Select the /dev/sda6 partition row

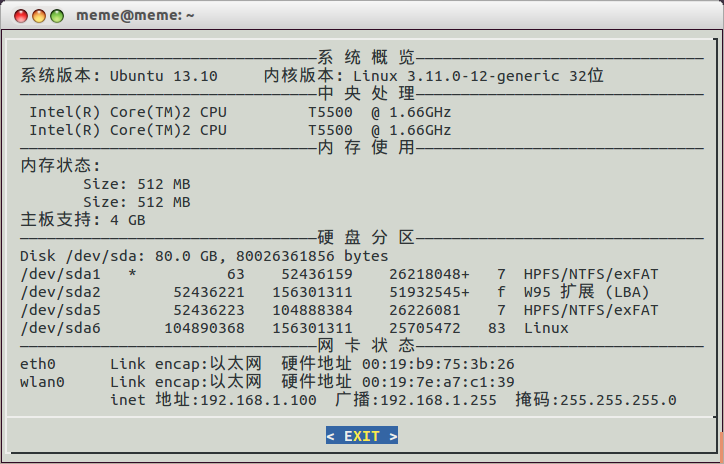click(294, 328)
